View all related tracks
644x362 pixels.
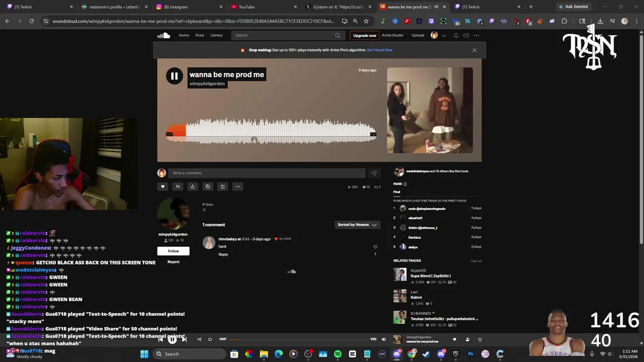pyautogui.click(x=476, y=261)
